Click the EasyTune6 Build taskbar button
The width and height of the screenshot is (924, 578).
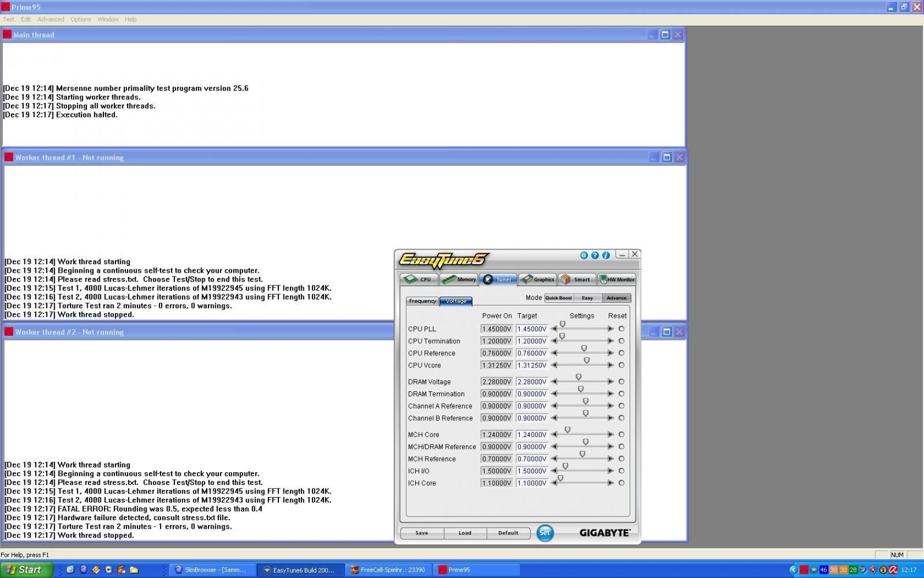(299, 570)
